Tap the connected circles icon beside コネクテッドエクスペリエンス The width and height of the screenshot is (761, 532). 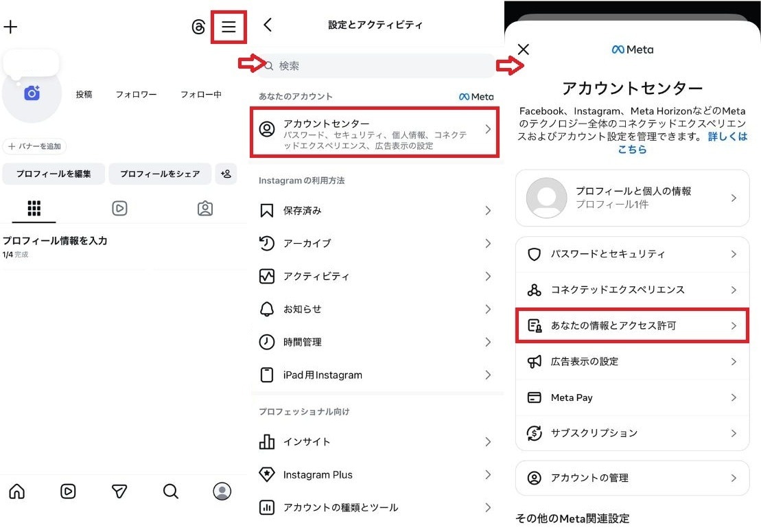(534, 290)
